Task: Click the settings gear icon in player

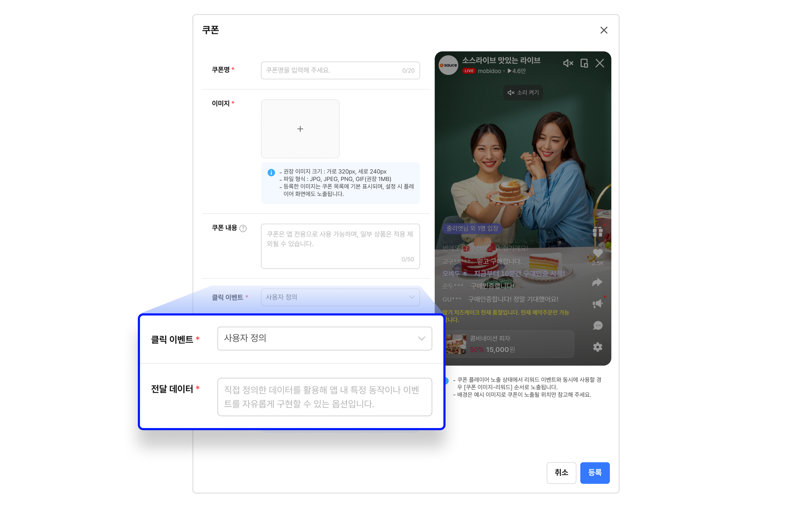Action: [x=598, y=347]
